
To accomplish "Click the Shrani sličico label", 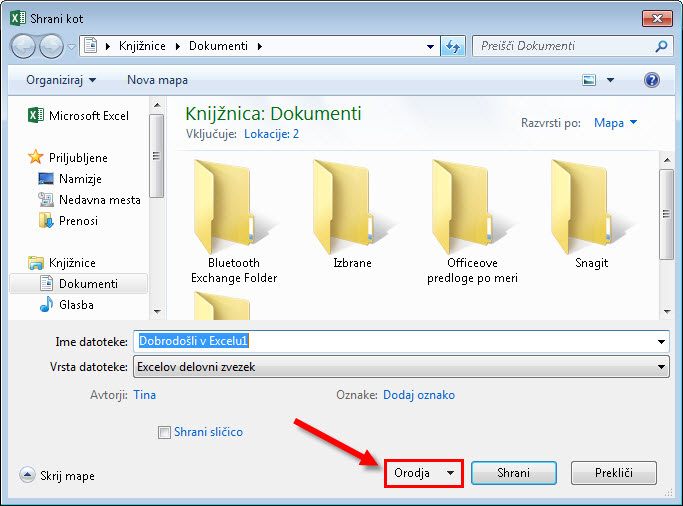I will click(x=208, y=432).
